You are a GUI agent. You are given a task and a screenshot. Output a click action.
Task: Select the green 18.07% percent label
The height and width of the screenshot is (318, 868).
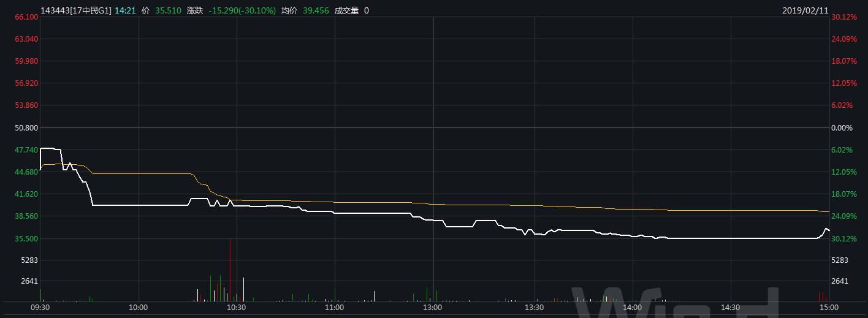coord(843,194)
